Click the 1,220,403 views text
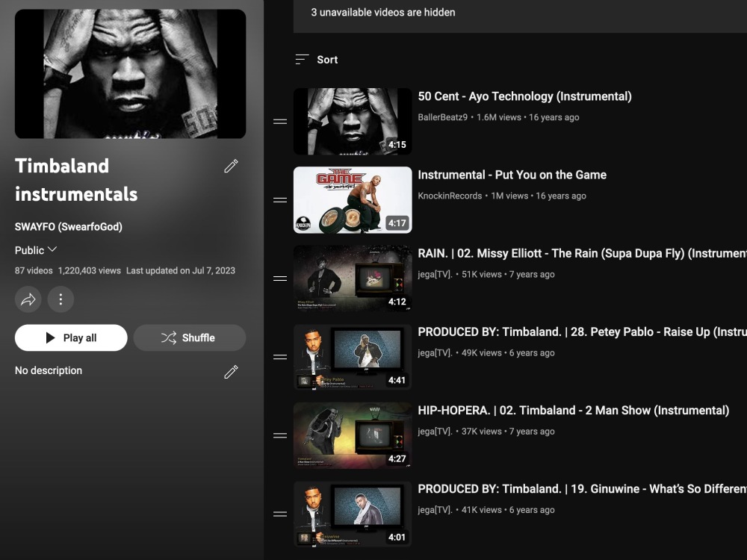The image size is (747, 560). (90, 270)
